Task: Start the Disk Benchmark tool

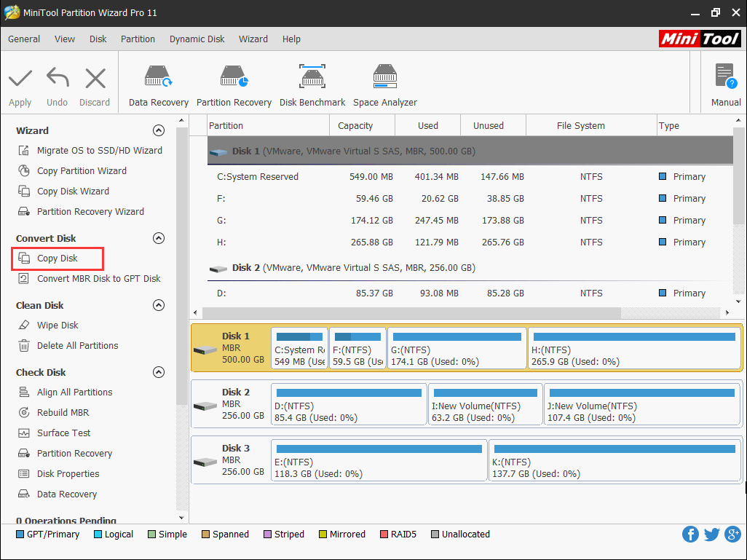Action: click(312, 84)
